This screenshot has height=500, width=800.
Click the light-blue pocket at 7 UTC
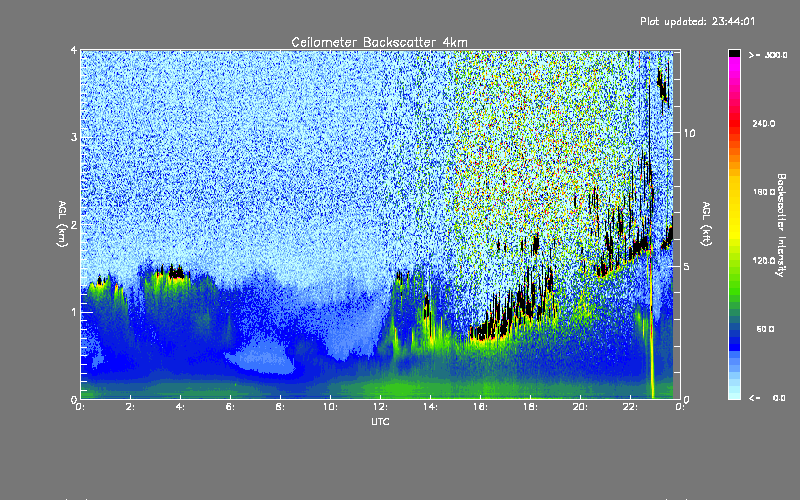tap(263, 357)
